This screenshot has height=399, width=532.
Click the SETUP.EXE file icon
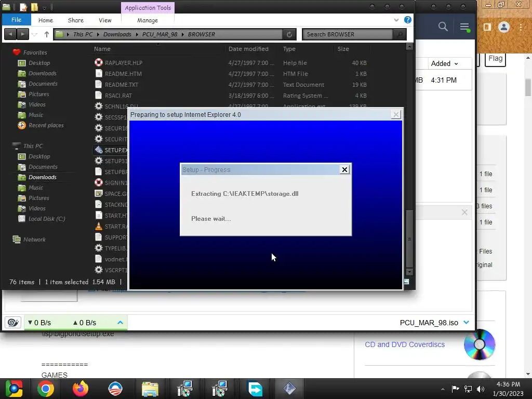click(x=98, y=150)
